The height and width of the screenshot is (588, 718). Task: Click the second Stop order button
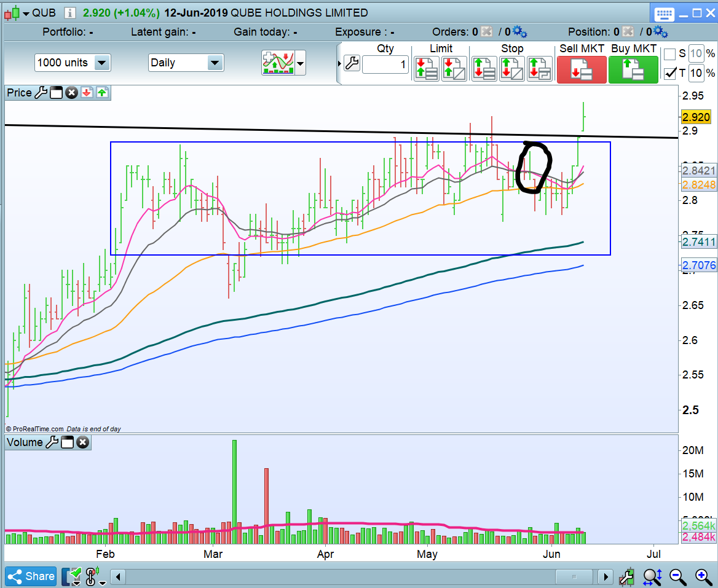point(511,69)
